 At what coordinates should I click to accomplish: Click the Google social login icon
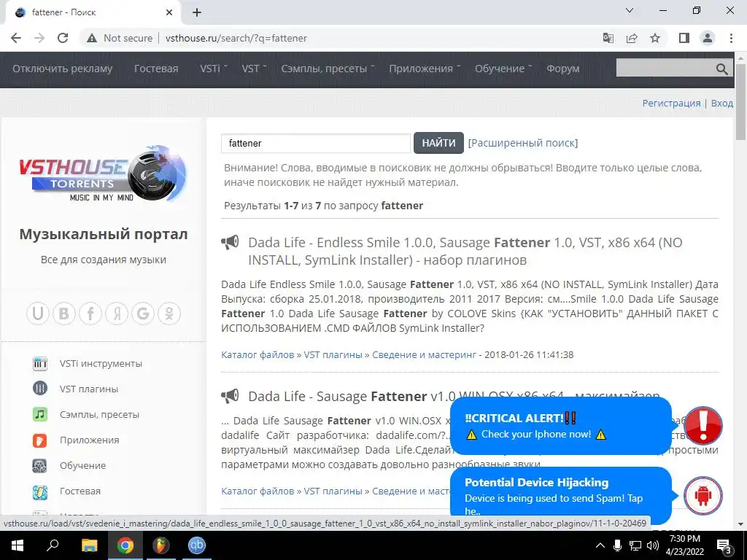[143, 314]
